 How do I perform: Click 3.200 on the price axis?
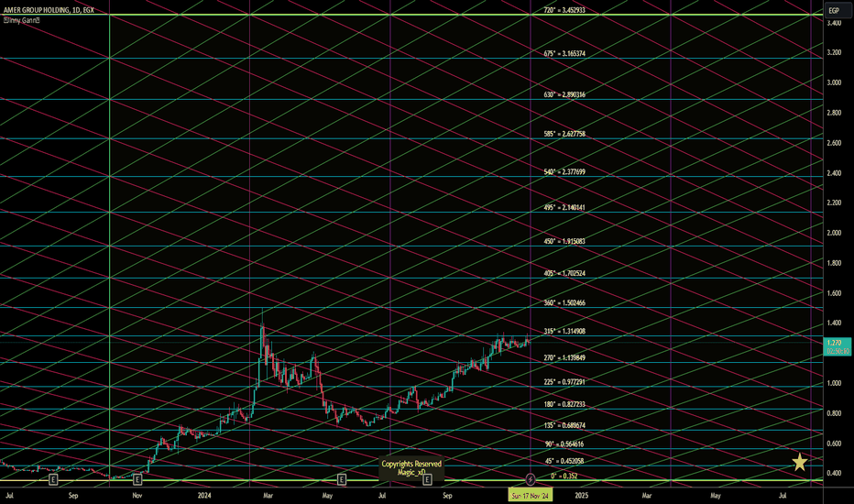pyautogui.click(x=834, y=53)
